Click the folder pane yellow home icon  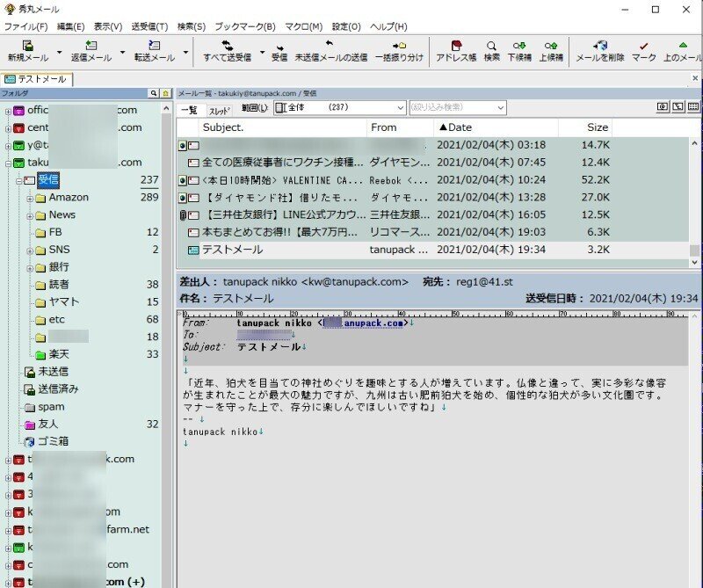166,93
